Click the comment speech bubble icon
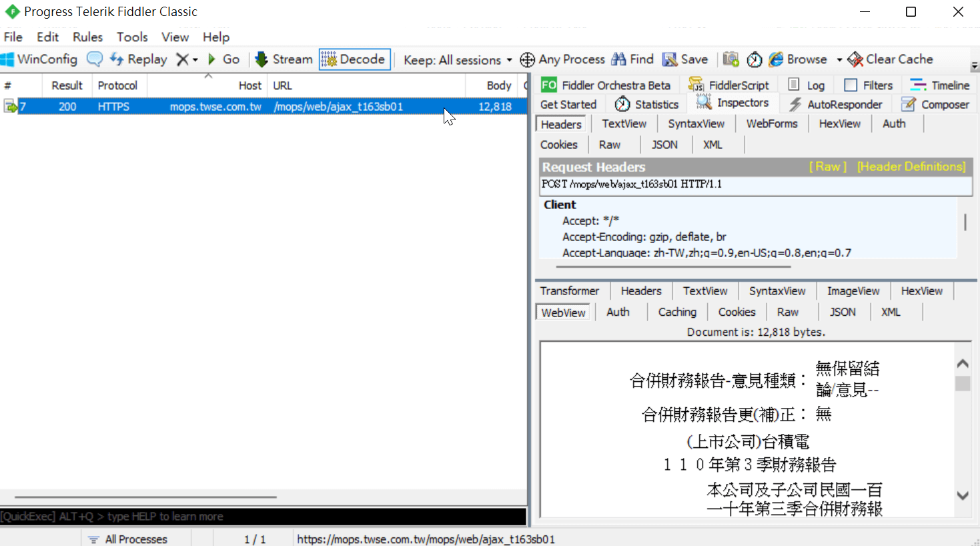The width and height of the screenshot is (980, 546). pos(95,59)
